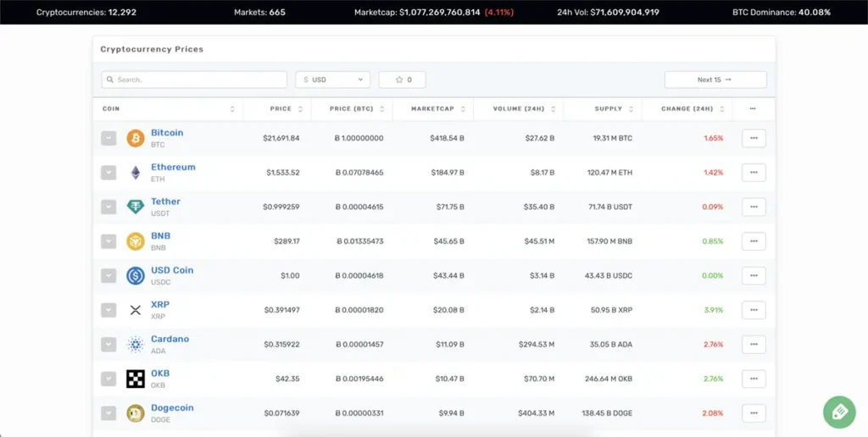This screenshot has width=868, height=437.
Task: Click the Bitcoin coin logo icon
Action: 136,138
